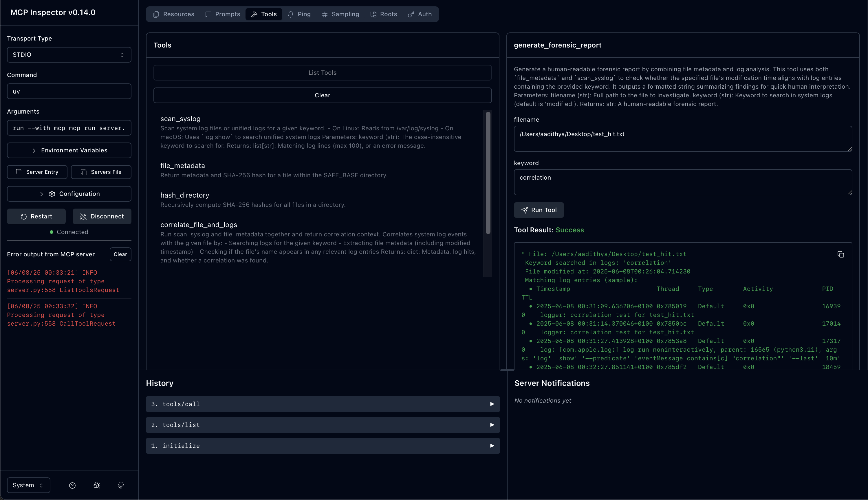Switch to the Prompts tab
Image resolution: width=868 pixels, height=500 pixels.
223,14
